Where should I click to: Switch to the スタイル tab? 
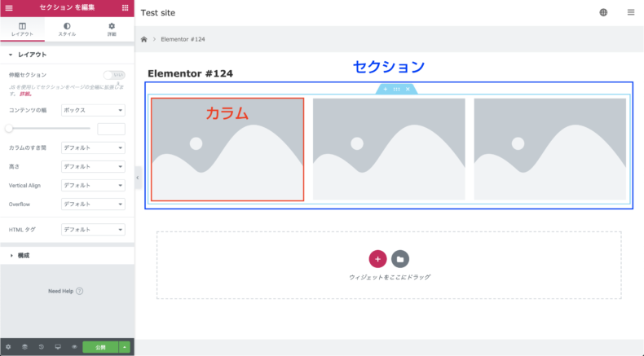[67, 29]
